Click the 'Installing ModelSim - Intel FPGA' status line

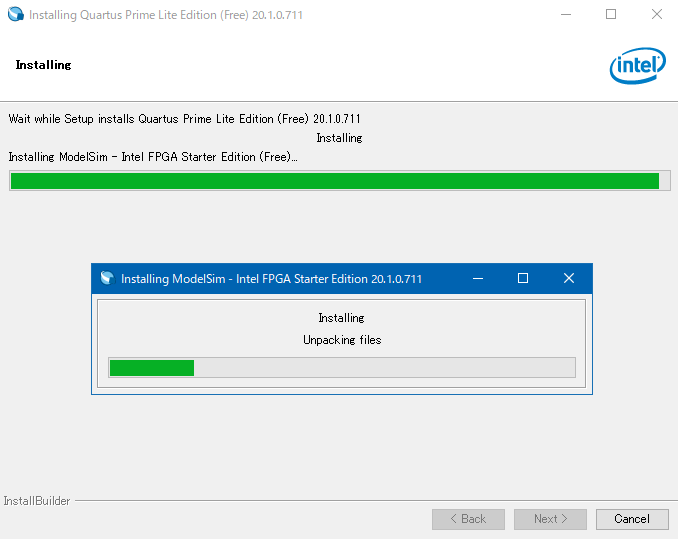pos(152,157)
